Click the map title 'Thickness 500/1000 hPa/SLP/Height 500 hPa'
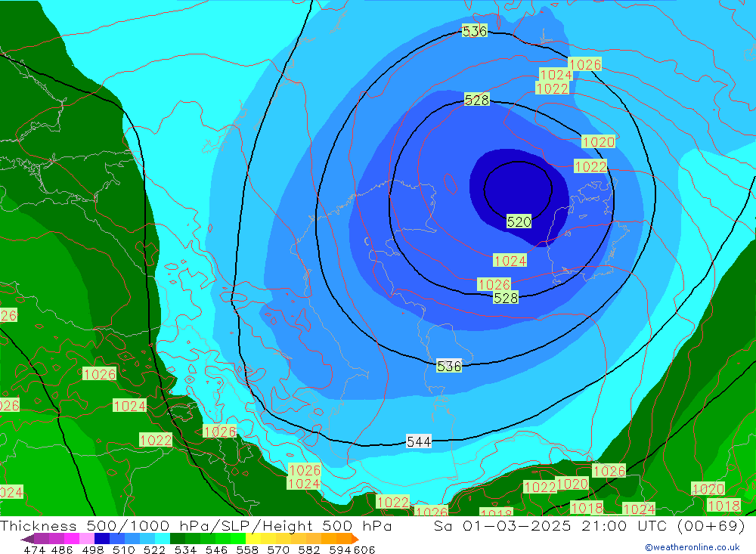The width and height of the screenshot is (756, 554). coord(196,525)
